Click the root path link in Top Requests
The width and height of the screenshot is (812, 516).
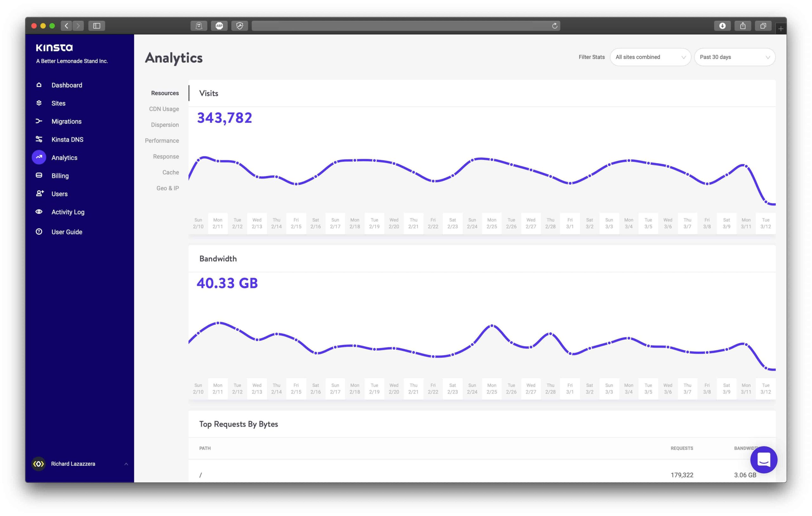pyautogui.click(x=201, y=475)
